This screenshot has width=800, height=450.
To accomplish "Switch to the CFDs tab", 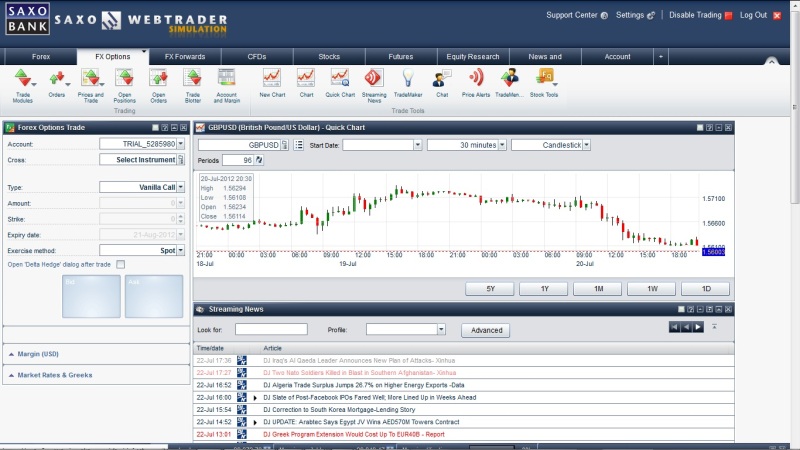I will 257,57.
